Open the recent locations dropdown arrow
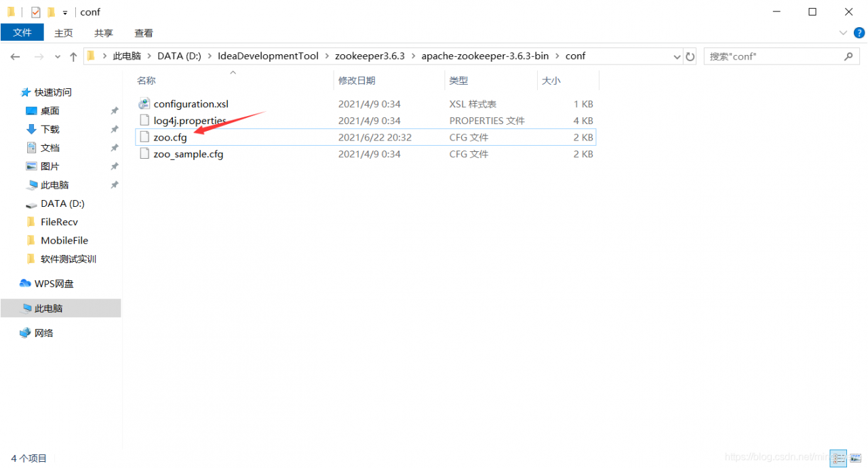Viewport: 868px width, 468px height. coord(57,57)
